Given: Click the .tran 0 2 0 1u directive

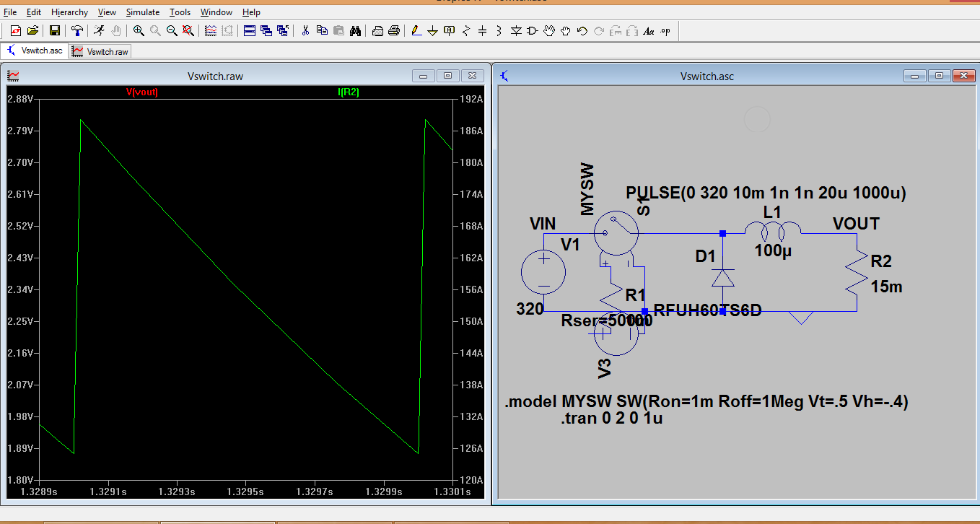Looking at the screenshot, I should (611, 418).
